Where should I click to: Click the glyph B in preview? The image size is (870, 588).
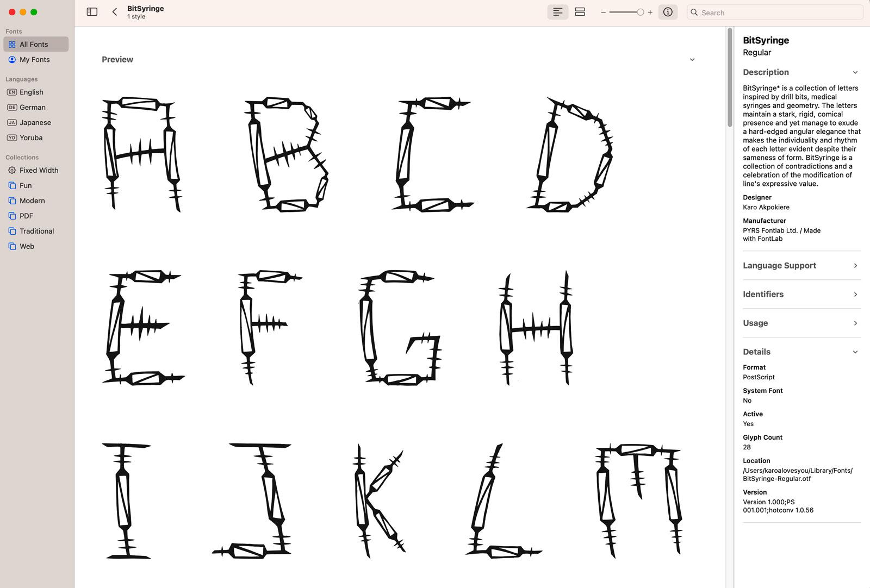point(286,154)
